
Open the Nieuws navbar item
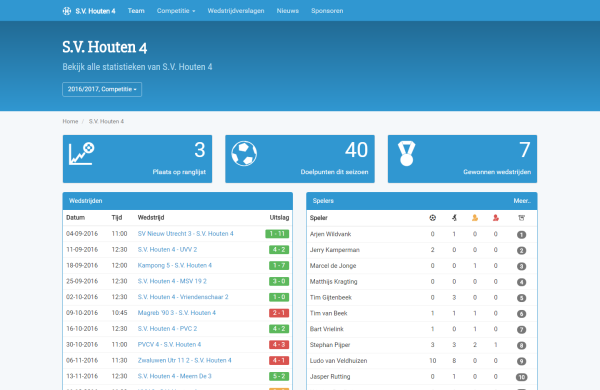click(x=287, y=11)
